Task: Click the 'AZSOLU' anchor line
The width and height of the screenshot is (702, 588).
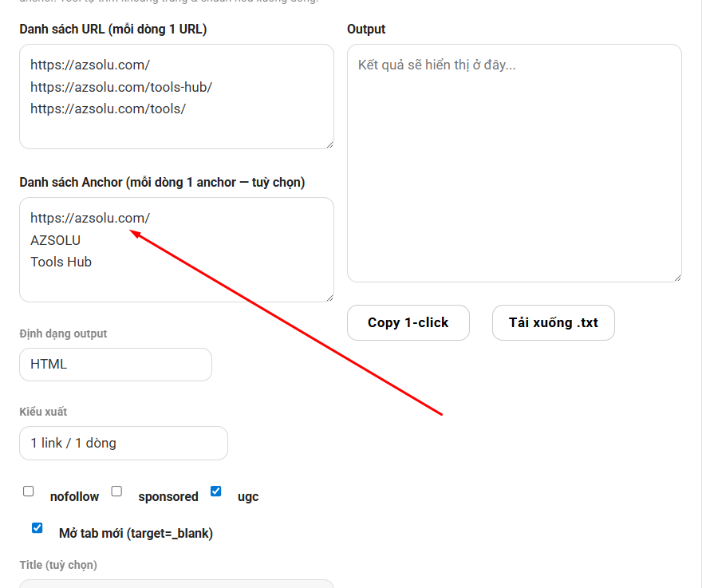Action: [x=56, y=240]
